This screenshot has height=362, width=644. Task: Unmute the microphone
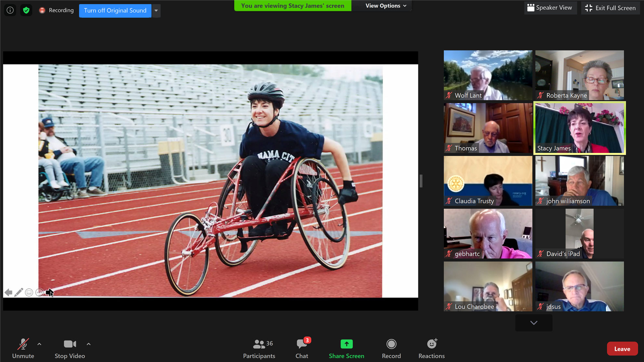click(x=23, y=348)
